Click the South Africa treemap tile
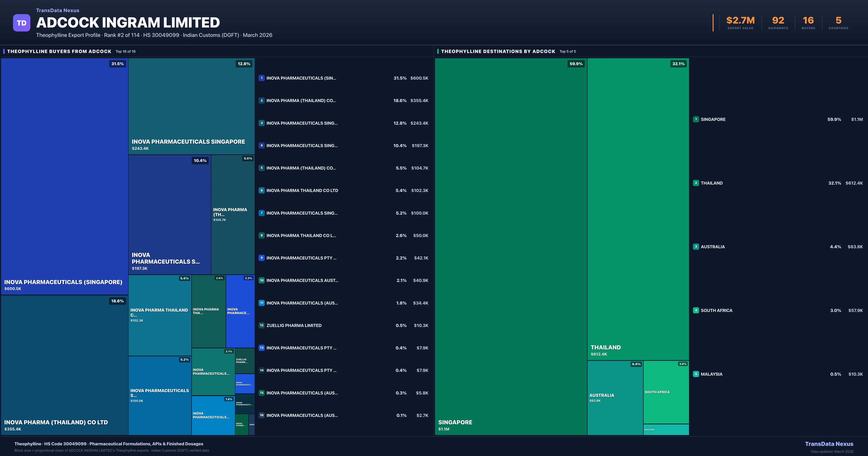The height and width of the screenshot is (456, 868). point(666,392)
